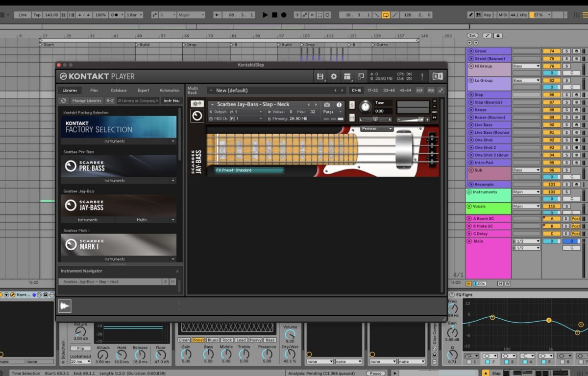Viewport: 588px width, 376px height.
Task: Next instrument arrow beside Scarbee Jay-Bass title
Action: (x=316, y=104)
